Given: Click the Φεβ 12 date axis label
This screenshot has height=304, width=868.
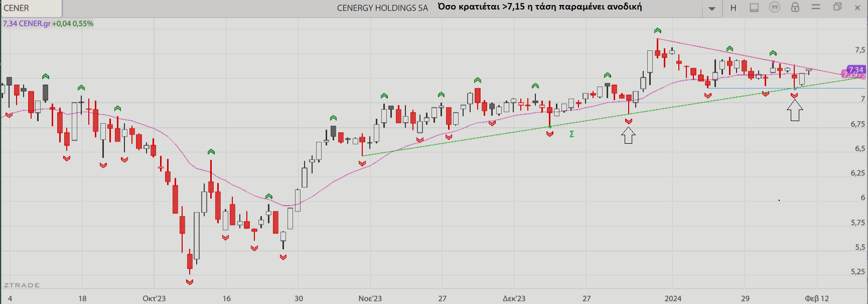Looking at the screenshot, I should tap(817, 298).
